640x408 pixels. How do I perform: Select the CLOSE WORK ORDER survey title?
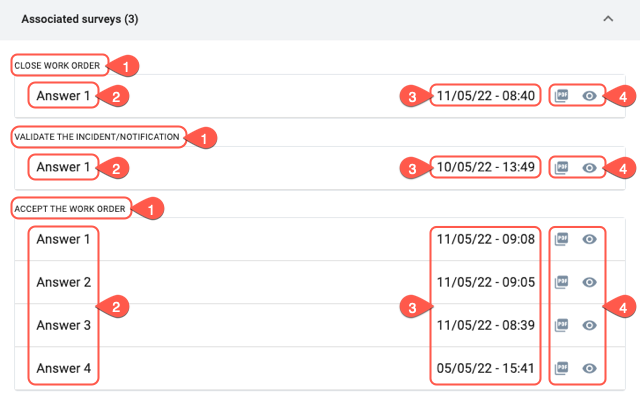click(x=57, y=66)
